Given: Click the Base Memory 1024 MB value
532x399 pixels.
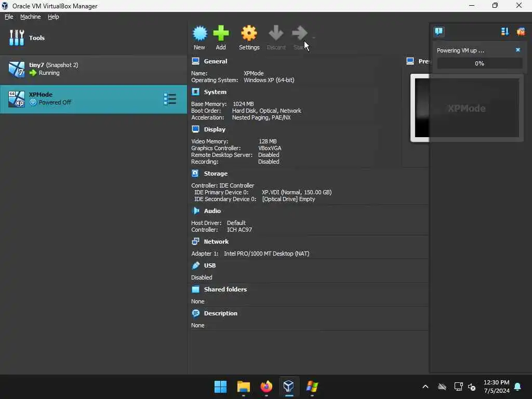Looking at the screenshot, I should 243,104.
